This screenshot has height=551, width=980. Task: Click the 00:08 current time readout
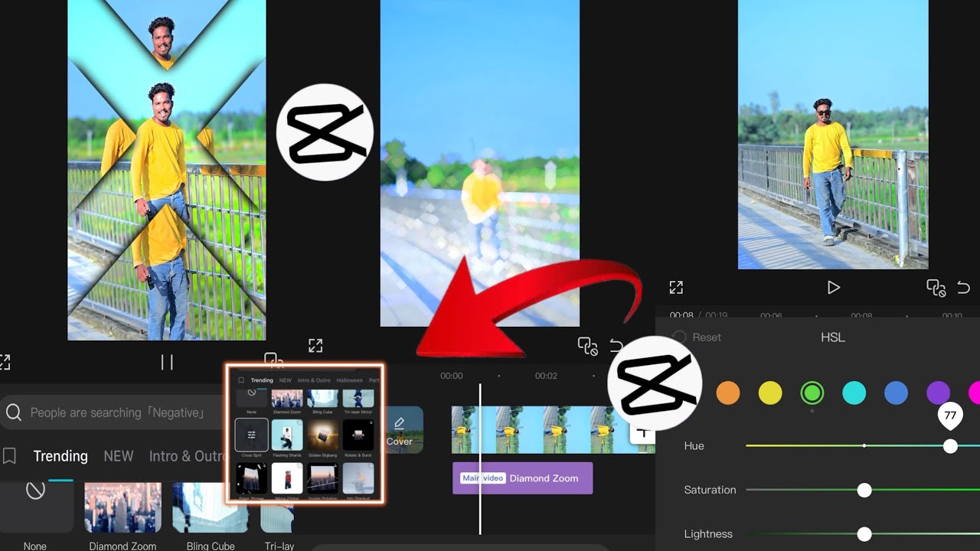pos(681,315)
